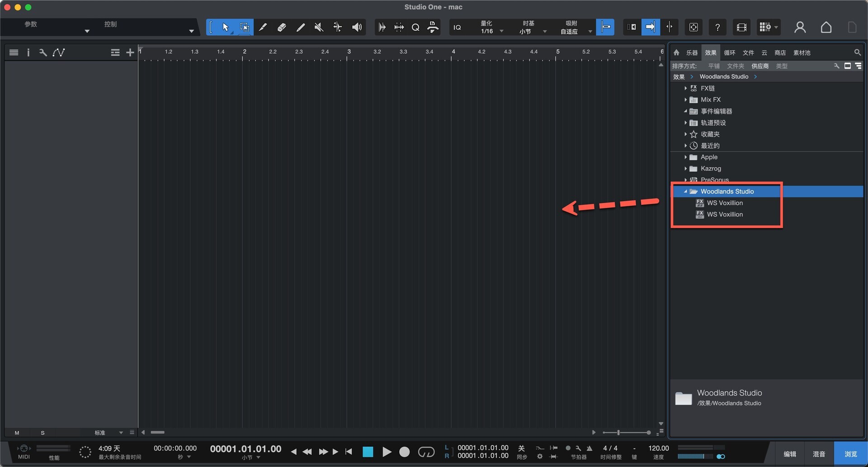Click the horizontal timeline zoom slider
Screen dimensions: 868x467
(x=626, y=433)
